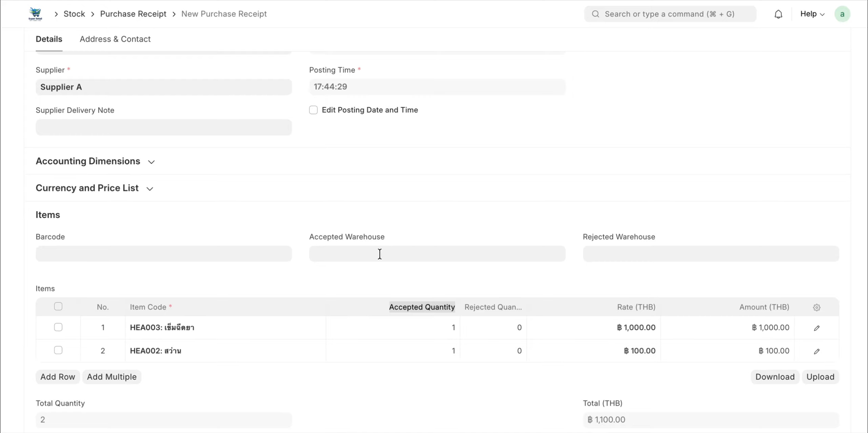The image size is (868, 433).
Task: Click item code HEA003 cell
Action: pos(225,327)
